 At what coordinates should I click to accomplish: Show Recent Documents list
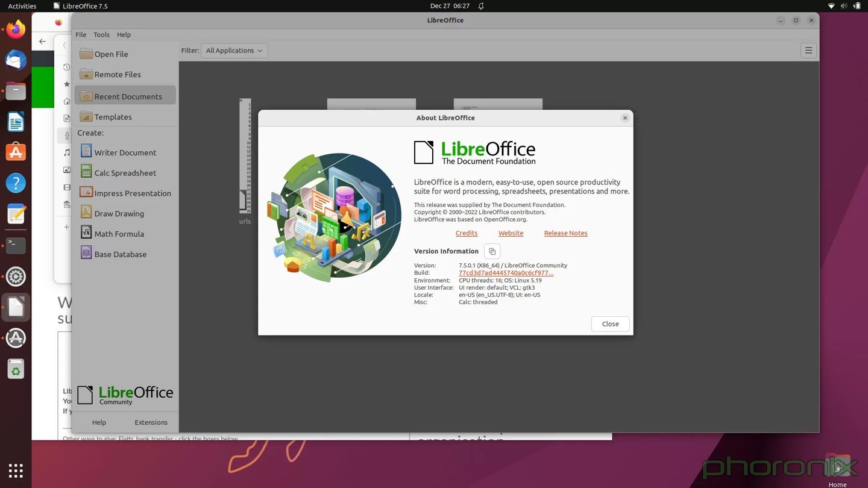click(x=128, y=96)
